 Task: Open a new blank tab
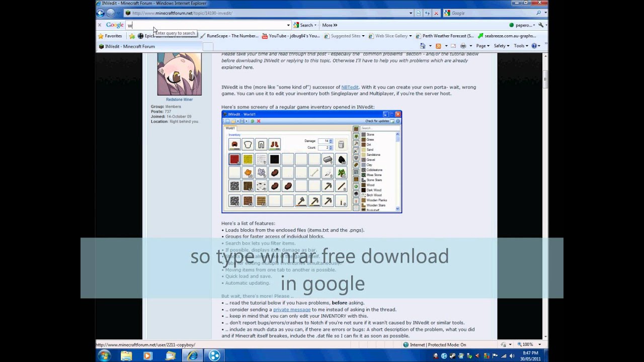tap(208, 47)
